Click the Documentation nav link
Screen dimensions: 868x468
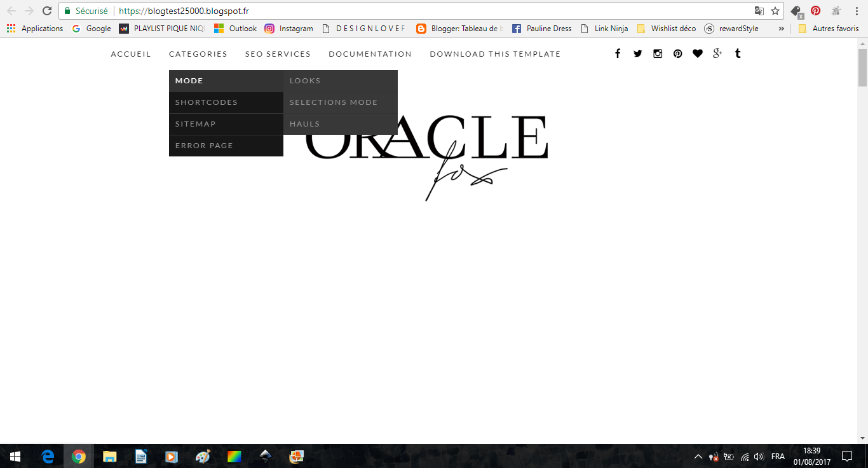click(x=370, y=54)
